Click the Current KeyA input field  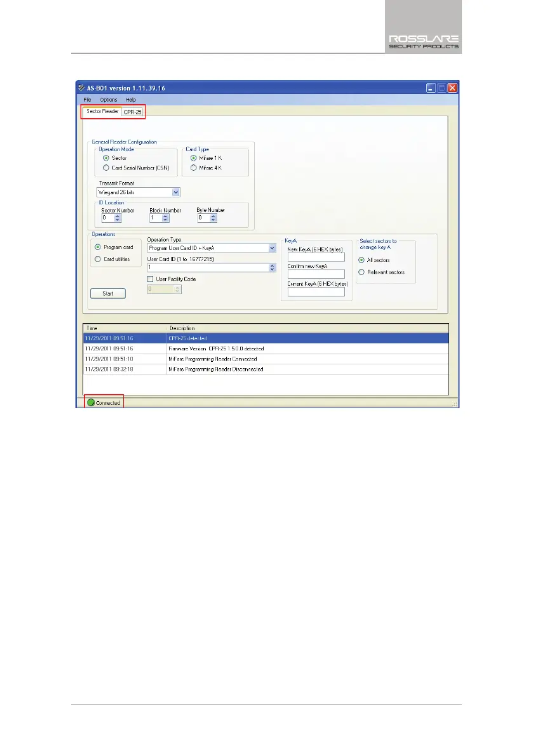tap(316, 292)
